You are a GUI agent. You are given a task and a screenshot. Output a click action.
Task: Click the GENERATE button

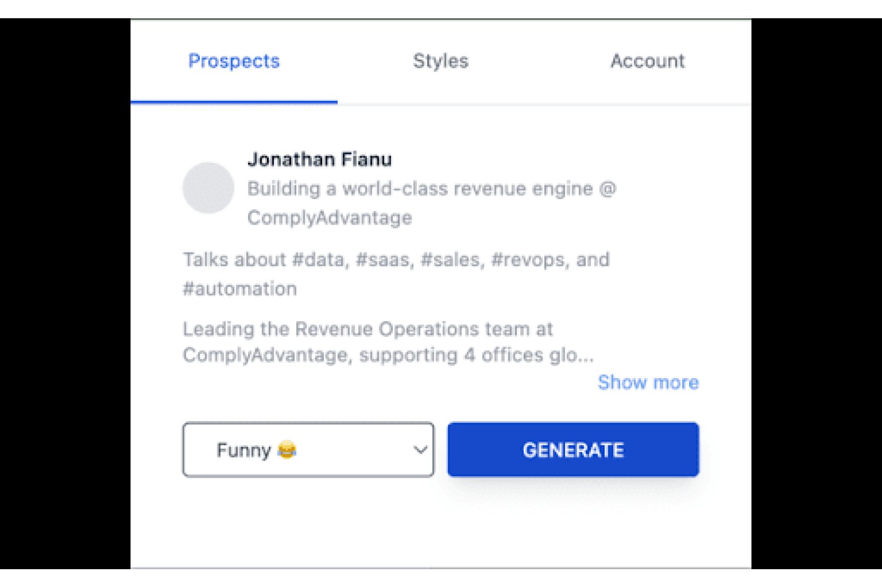click(573, 450)
